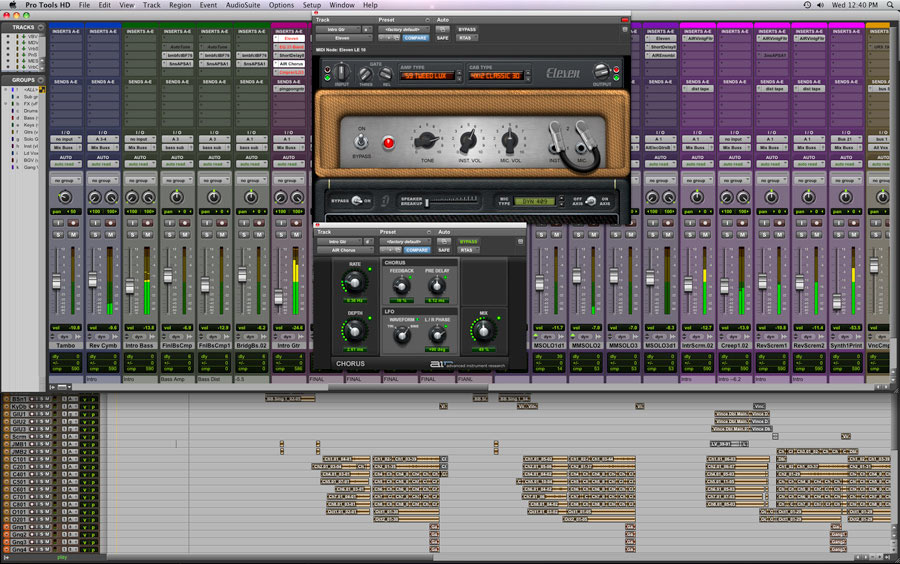
Task: Open the Amp Type selector showing '59 Tweed Lux
Action: point(428,76)
